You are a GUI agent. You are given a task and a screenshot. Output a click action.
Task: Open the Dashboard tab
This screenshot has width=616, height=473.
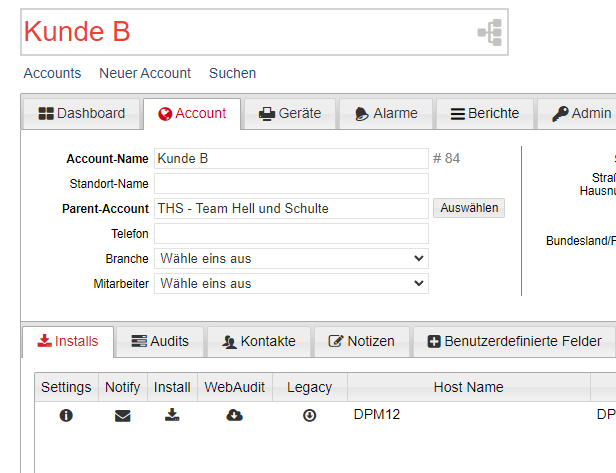click(81, 114)
